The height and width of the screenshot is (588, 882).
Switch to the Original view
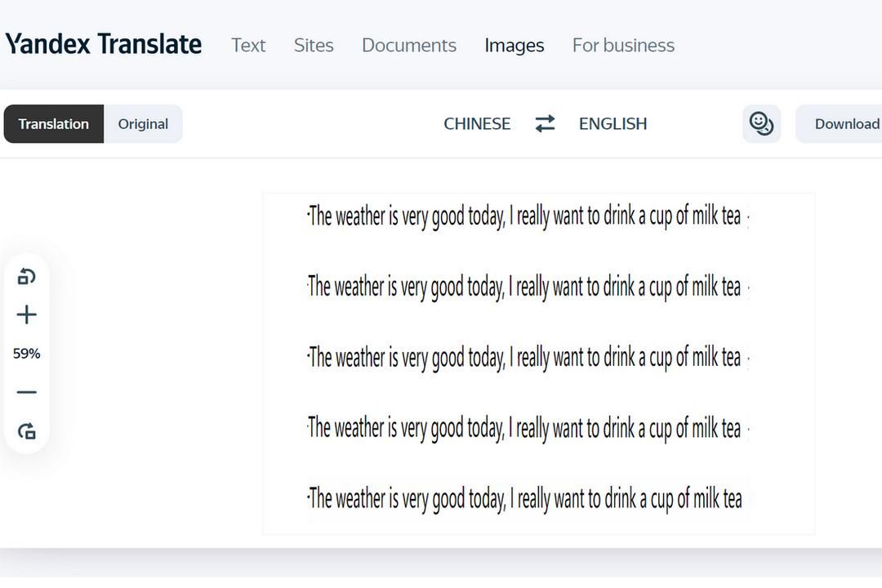tap(143, 124)
